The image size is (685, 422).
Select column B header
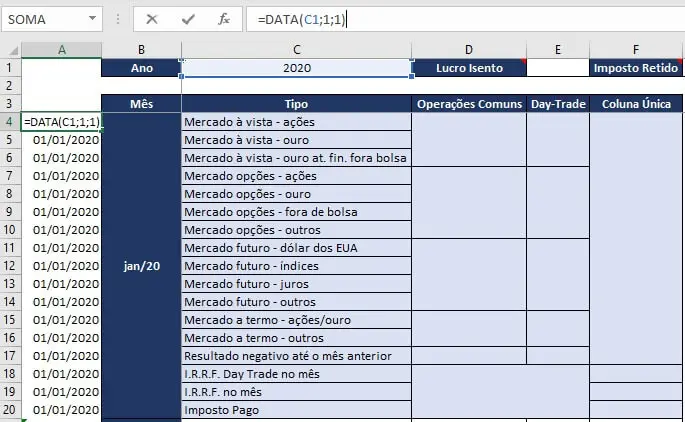[x=141, y=50]
